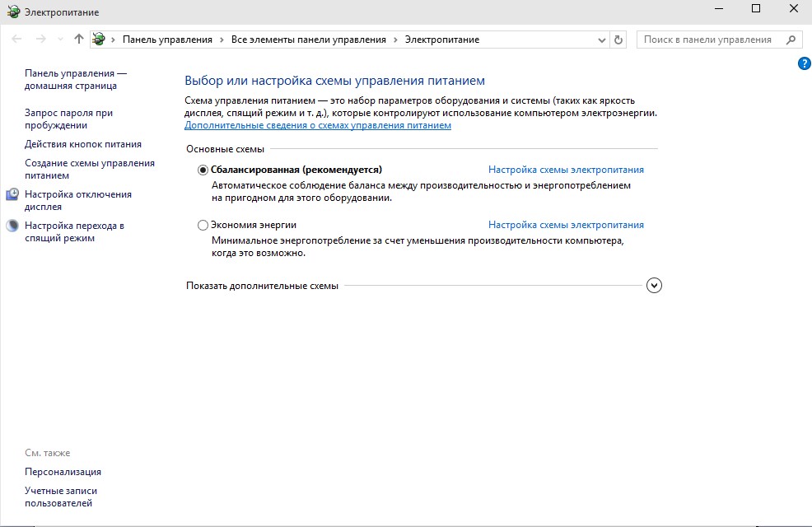Click the search magnifier icon
The image size is (812, 527).
(x=791, y=40)
